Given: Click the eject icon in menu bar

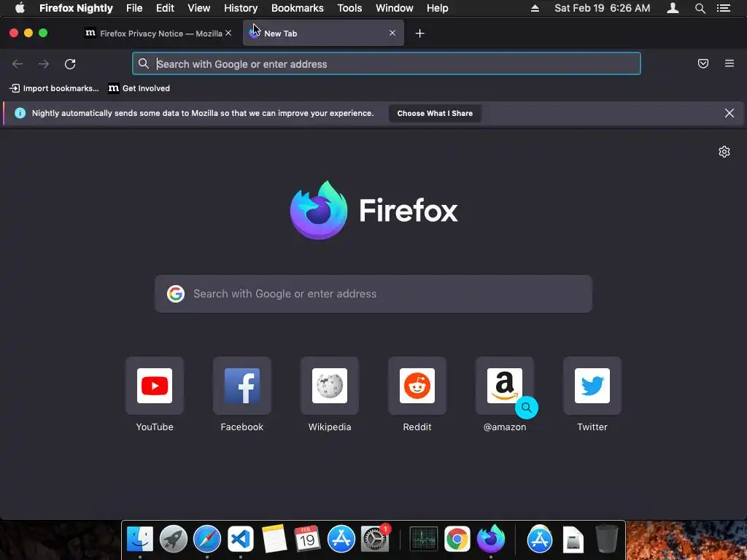Looking at the screenshot, I should 535,8.
